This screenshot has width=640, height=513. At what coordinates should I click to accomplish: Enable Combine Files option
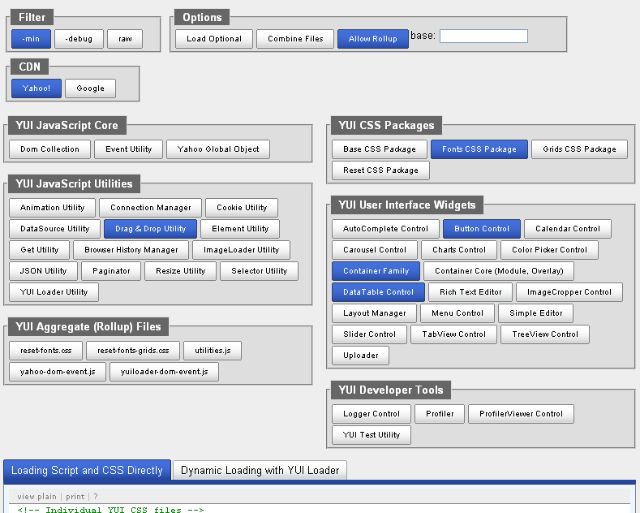click(x=295, y=39)
